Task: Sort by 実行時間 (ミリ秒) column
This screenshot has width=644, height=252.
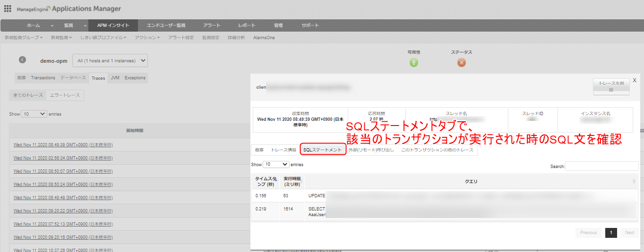Action: [293, 181]
